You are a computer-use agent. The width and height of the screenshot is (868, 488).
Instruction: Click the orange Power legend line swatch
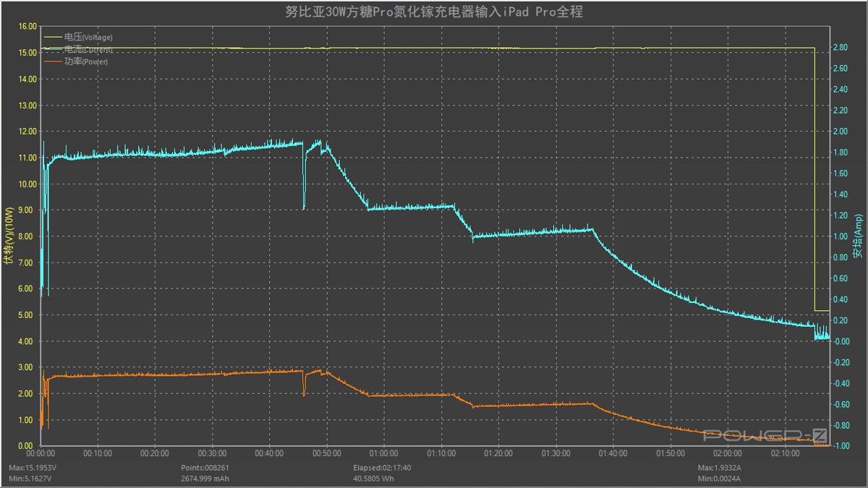pyautogui.click(x=53, y=61)
